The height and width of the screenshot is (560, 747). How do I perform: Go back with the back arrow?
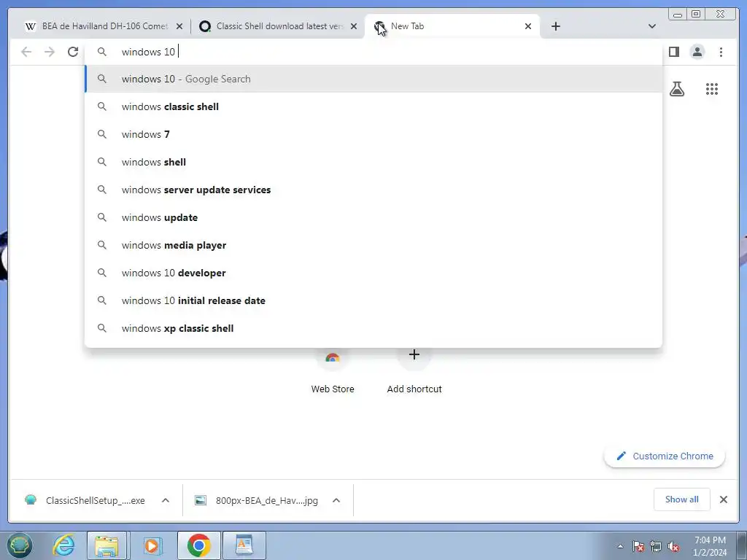(x=26, y=52)
